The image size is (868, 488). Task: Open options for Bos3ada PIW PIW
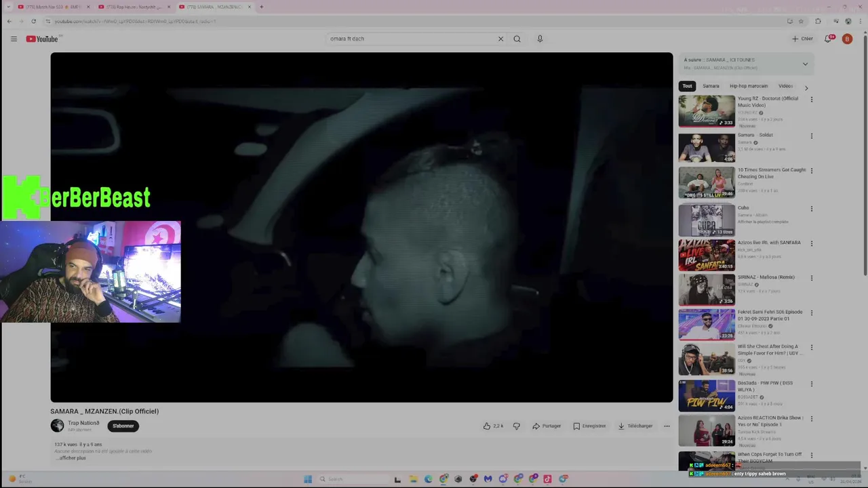[x=811, y=384]
